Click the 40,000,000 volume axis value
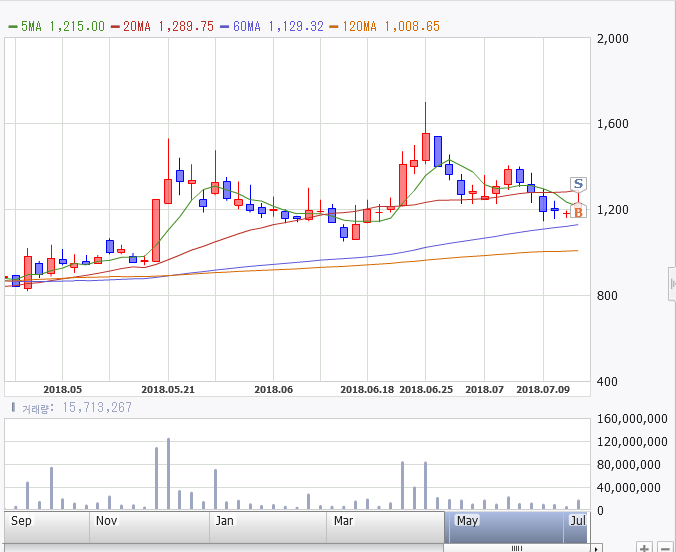 (x=629, y=488)
